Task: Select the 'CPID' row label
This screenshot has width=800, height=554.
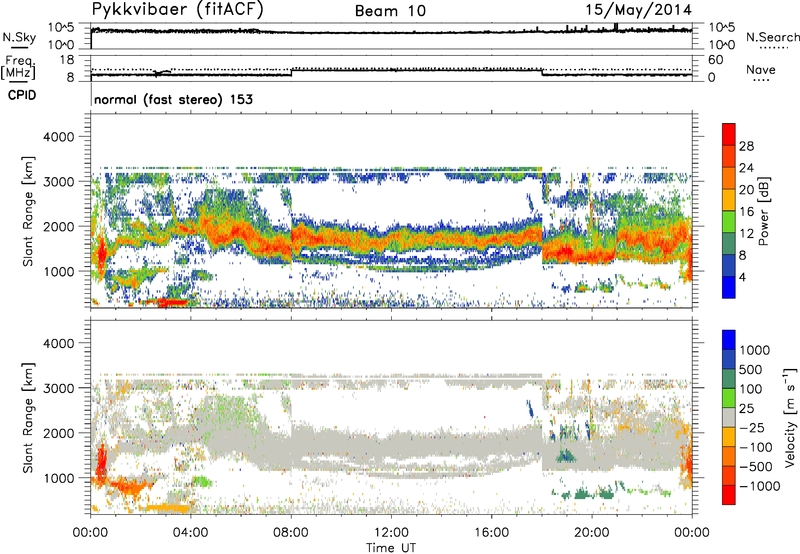Action: [22, 95]
